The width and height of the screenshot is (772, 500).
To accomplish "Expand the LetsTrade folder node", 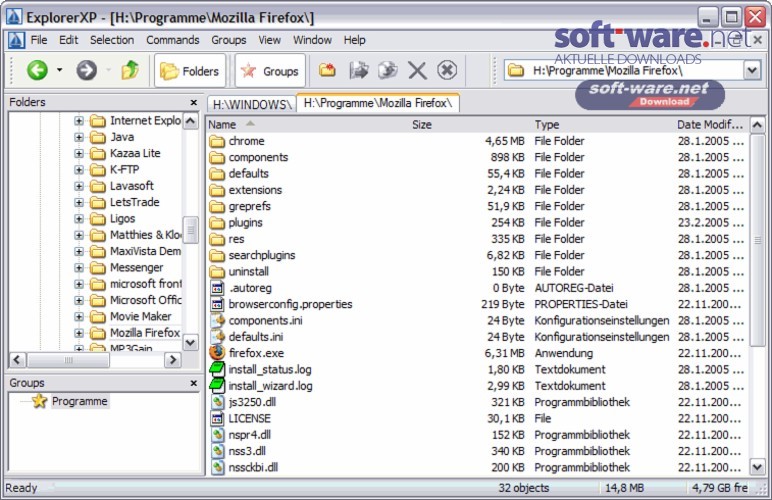I will coord(79,202).
